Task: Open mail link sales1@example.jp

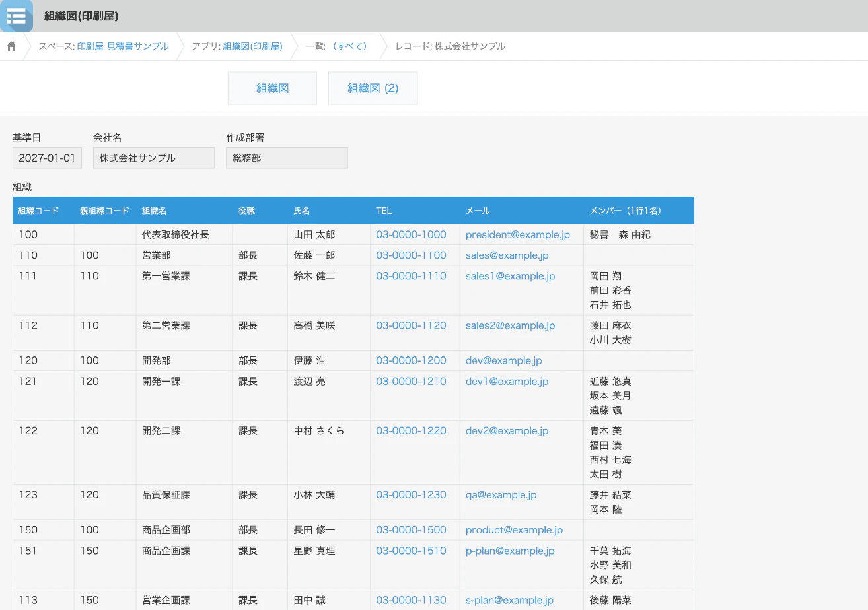Action: (x=510, y=276)
